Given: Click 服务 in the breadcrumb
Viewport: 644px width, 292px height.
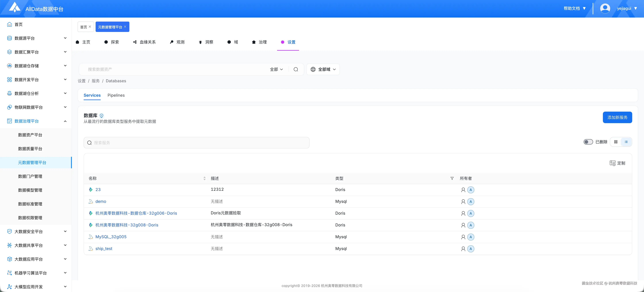Looking at the screenshot, I should point(95,81).
